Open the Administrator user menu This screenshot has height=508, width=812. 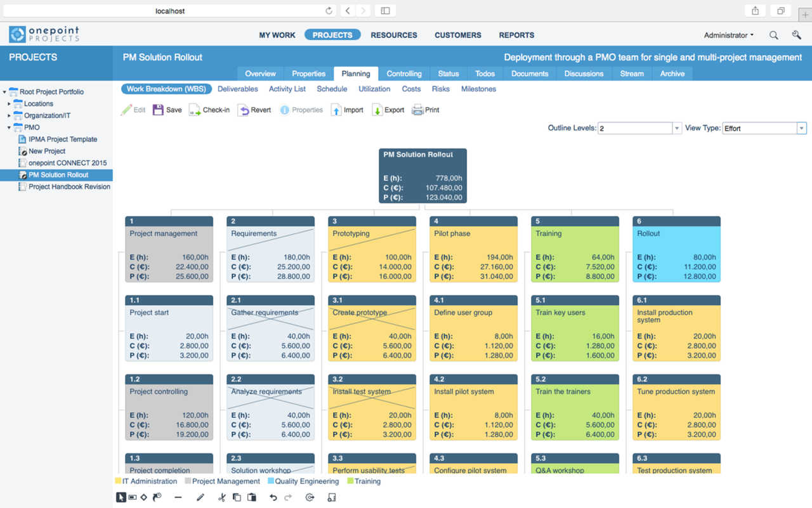pos(729,36)
